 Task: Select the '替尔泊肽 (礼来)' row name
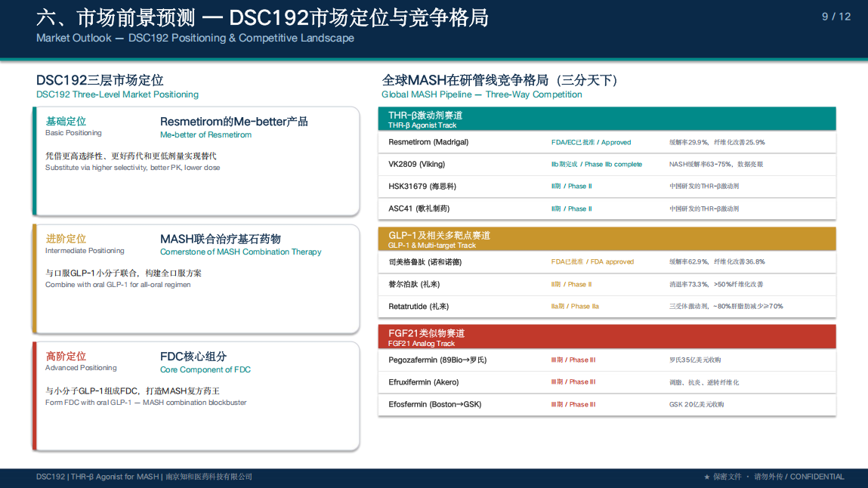(x=413, y=284)
